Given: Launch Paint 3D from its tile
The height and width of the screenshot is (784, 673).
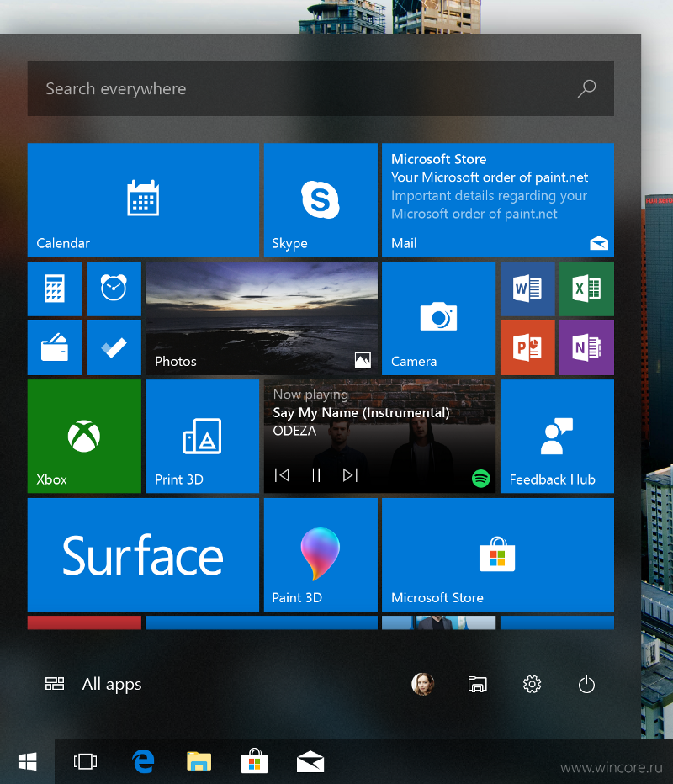Looking at the screenshot, I should (x=321, y=554).
